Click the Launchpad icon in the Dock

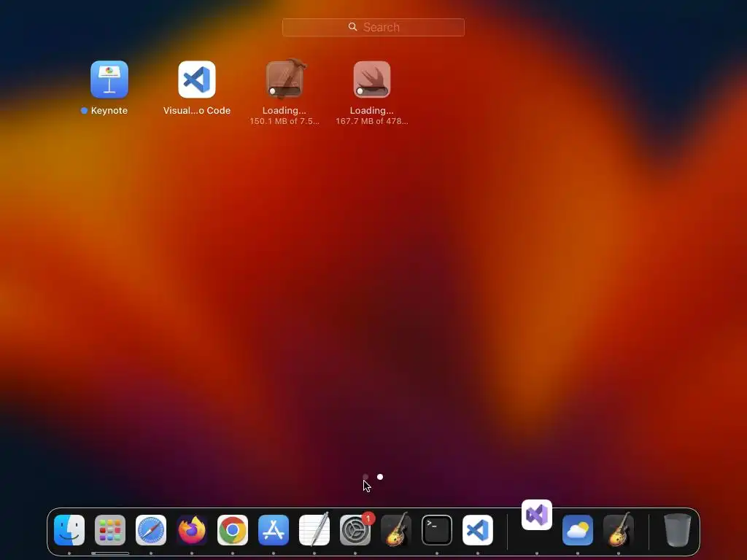point(110,530)
